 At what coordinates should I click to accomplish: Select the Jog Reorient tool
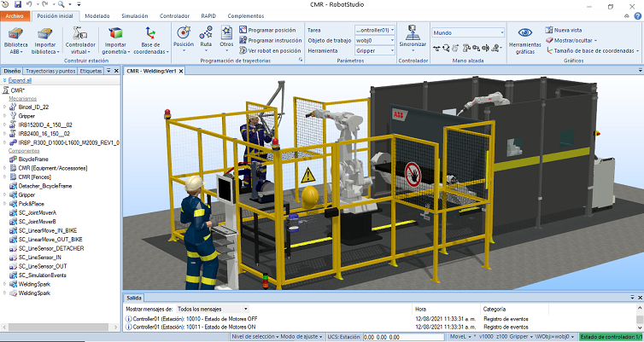(x=485, y=48)
